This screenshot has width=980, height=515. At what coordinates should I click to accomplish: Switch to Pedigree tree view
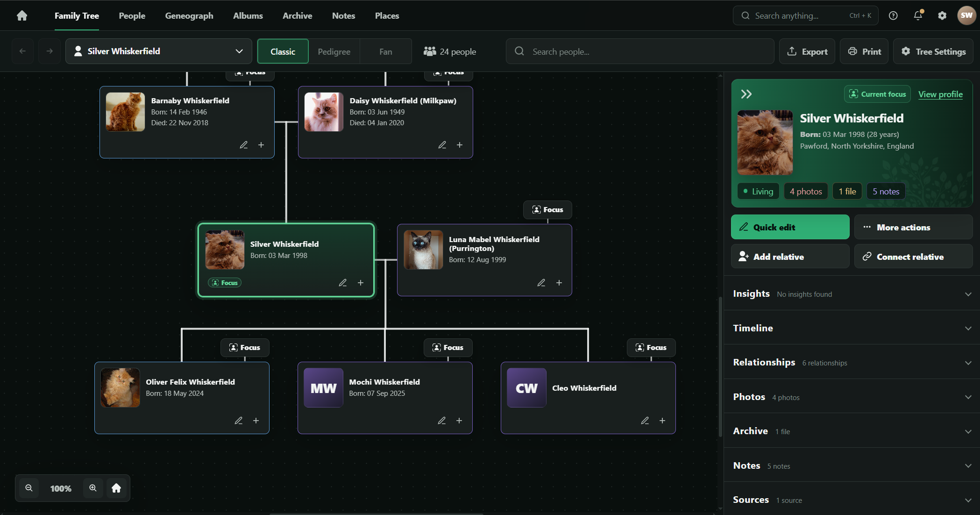click(x=334, y=51)
